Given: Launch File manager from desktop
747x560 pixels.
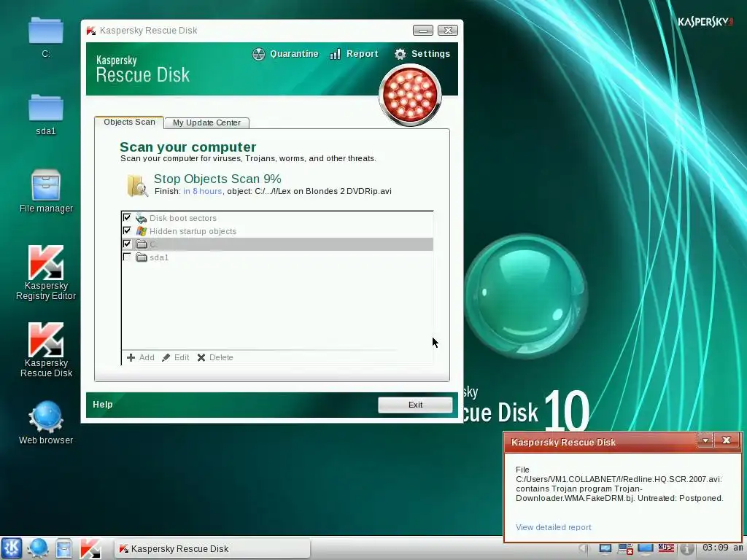Looking at the screenshot, I should (46, 191).
